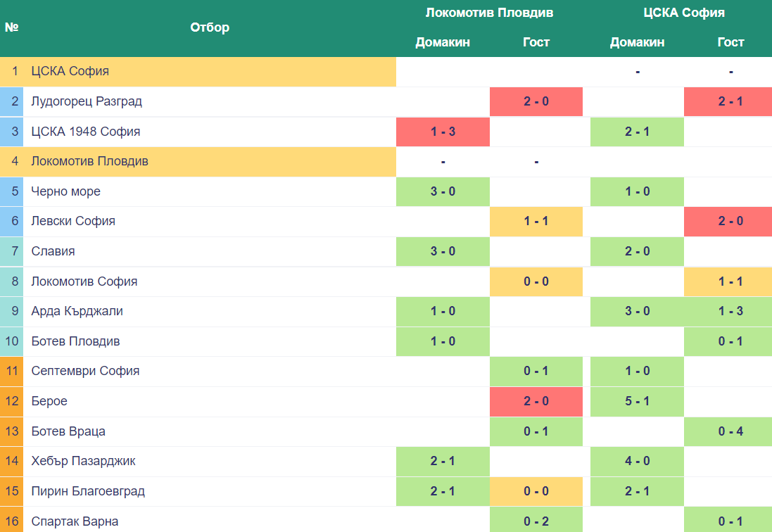Viewport: 772px width, 532px height.
Task: Select team row Берое
Action: point(386,402)
